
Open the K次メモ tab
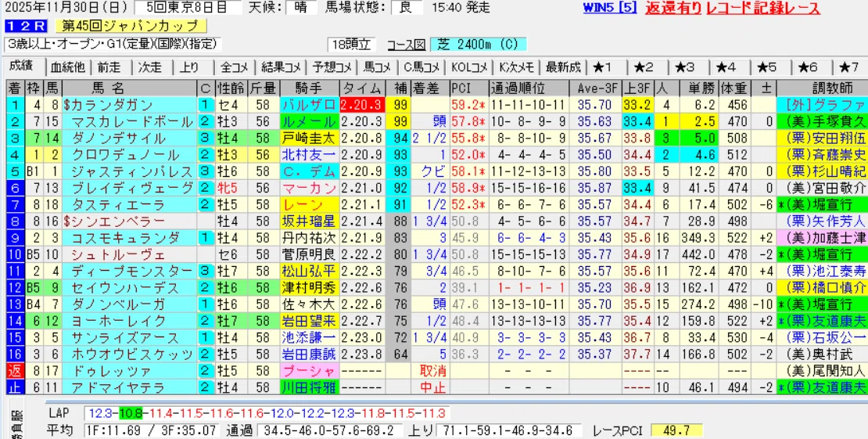pyautogui.click(x=516, y=67)
